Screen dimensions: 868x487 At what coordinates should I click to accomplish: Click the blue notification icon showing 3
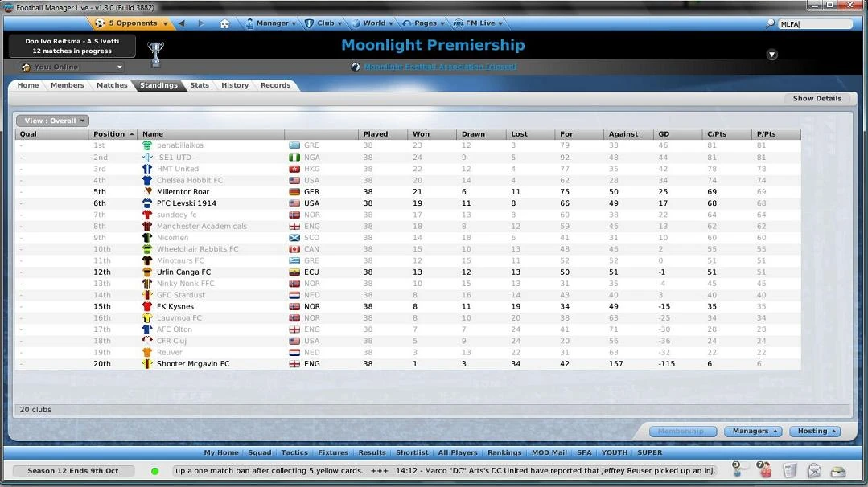point(736,470)
